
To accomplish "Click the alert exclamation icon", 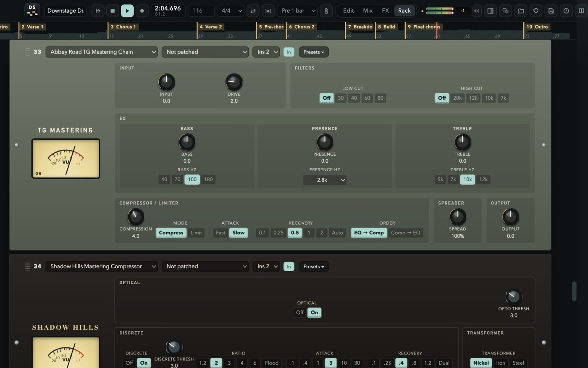I will pyautogui.click(x=566, y=11).
